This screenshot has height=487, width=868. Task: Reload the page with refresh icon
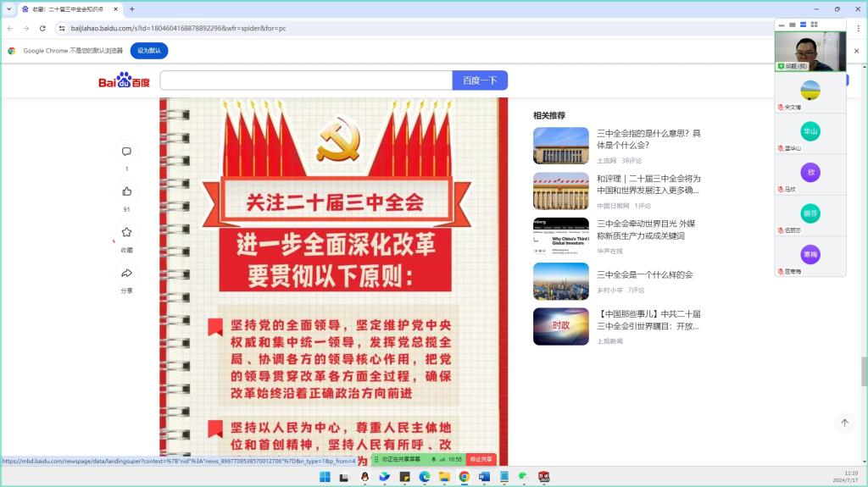pyautogui.click(x=42, y=28)
